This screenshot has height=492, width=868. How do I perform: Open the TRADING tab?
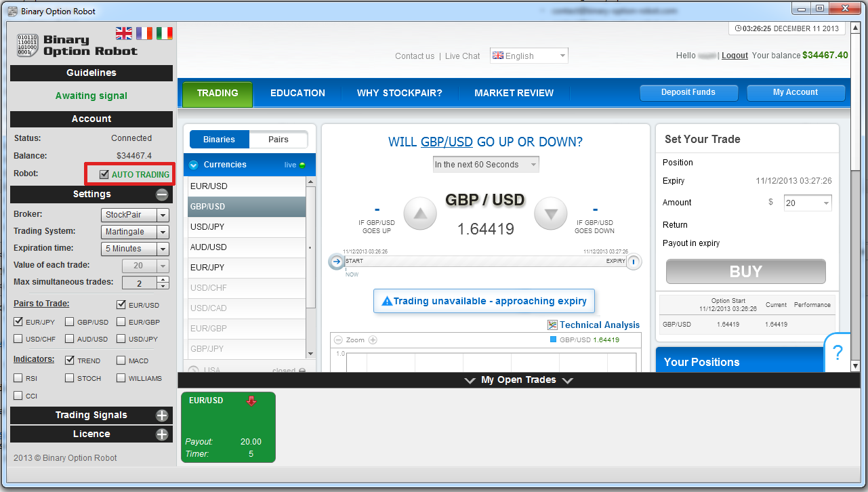(x=218, y=94)
